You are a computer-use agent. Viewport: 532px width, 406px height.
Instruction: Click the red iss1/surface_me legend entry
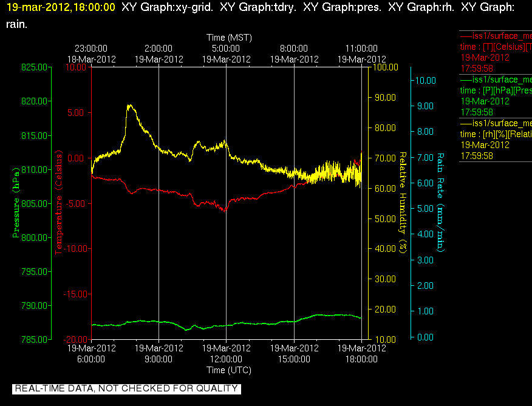click(x=496, y=36)
